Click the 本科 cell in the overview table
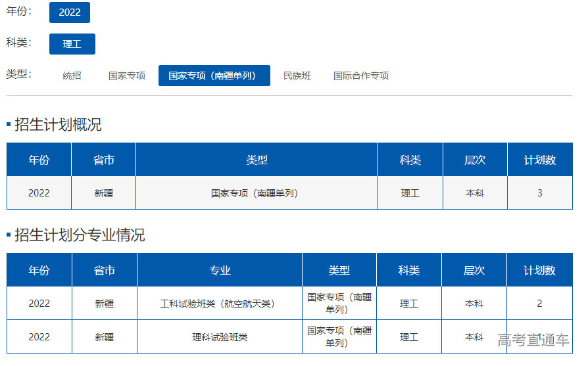This screenshot has height=366, width=588. [x=474, y=193]
